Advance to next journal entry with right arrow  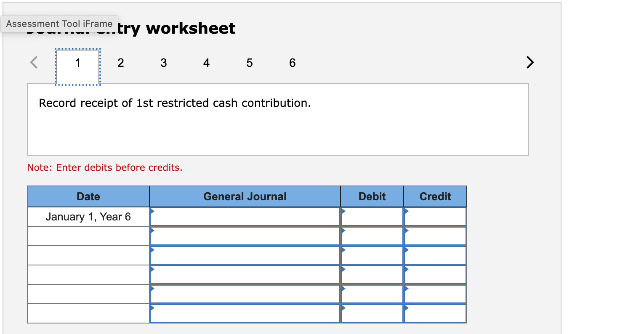530,62
